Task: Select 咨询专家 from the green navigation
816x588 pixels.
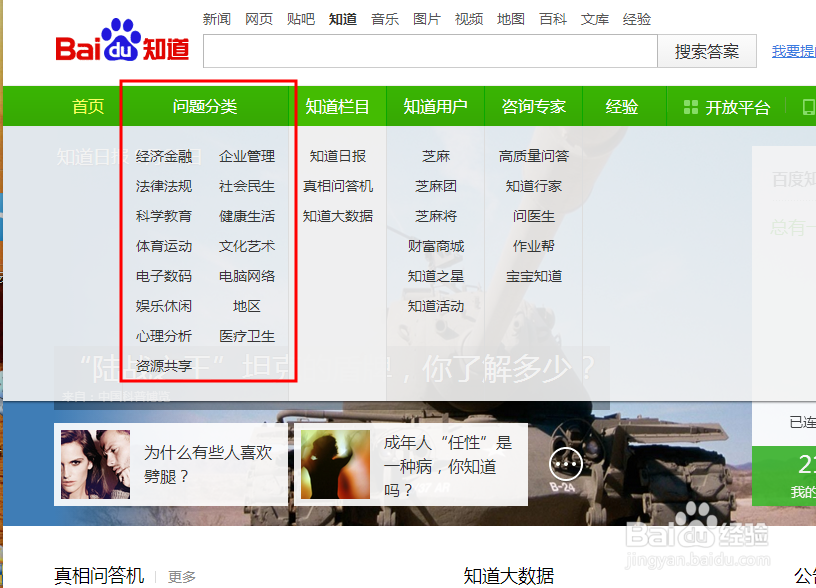Action: pyautogui.click(x=537, y=105)
